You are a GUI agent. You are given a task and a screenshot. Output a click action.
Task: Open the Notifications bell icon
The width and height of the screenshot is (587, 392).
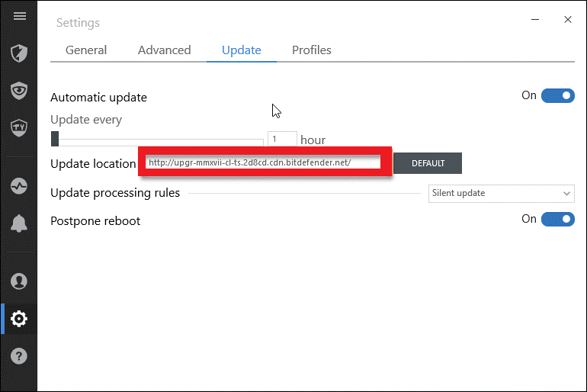point(19,223)
